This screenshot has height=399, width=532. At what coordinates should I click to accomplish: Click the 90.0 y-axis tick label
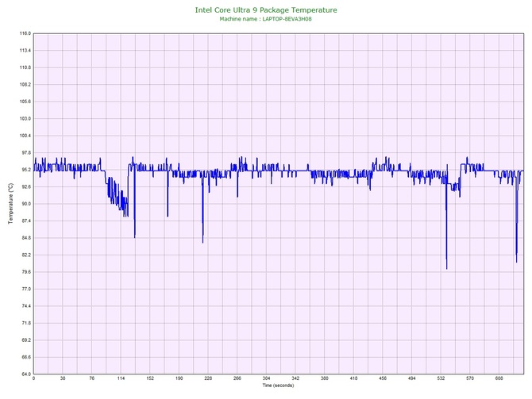pyautogui.click(x=26, y=204)
